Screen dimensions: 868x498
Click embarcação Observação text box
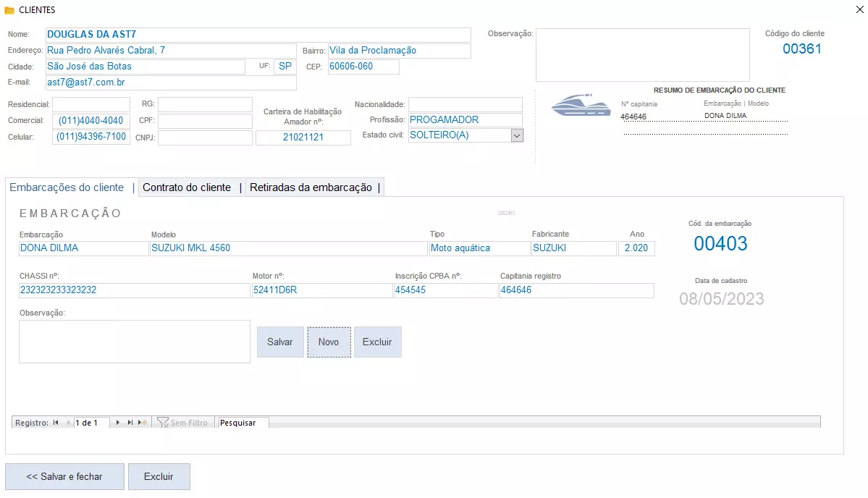pyautogui.click(x=135, y=342)
